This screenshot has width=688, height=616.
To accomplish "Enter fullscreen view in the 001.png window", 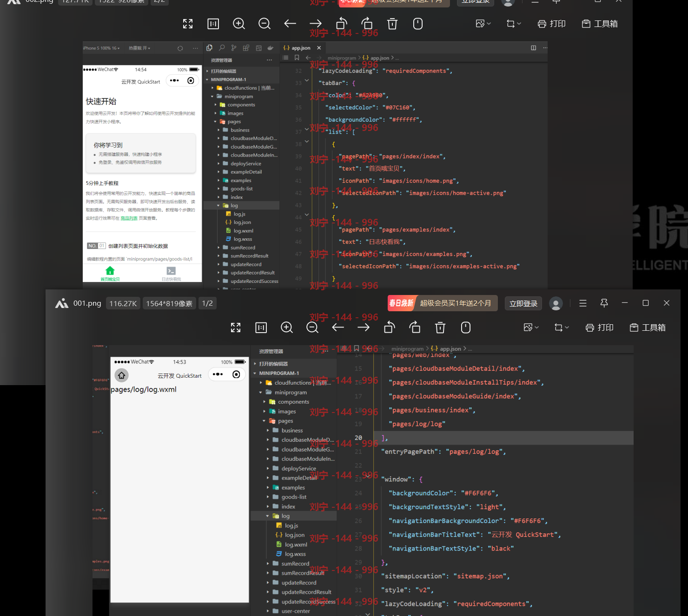I will pyautogui.click(x=236, y=328).
